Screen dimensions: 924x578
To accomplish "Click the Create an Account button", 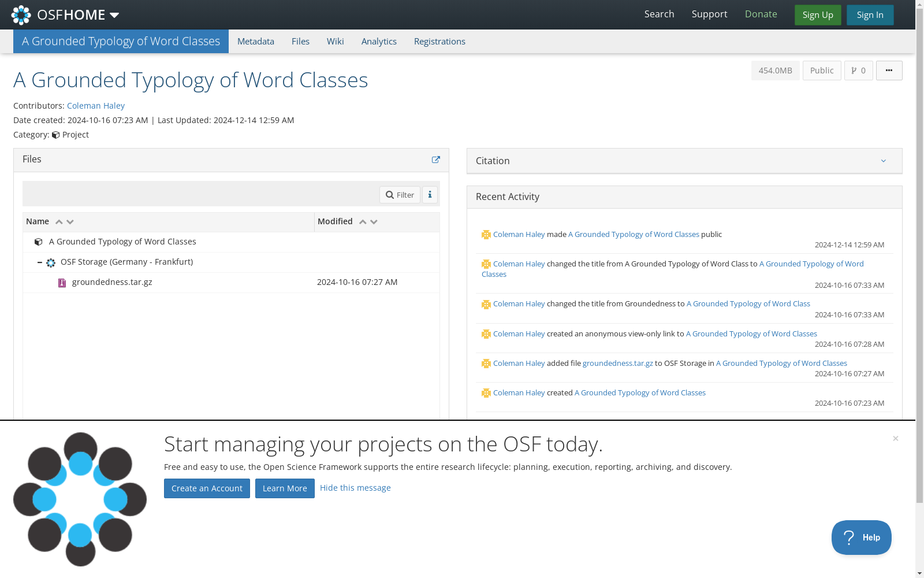I will point(207,488).
